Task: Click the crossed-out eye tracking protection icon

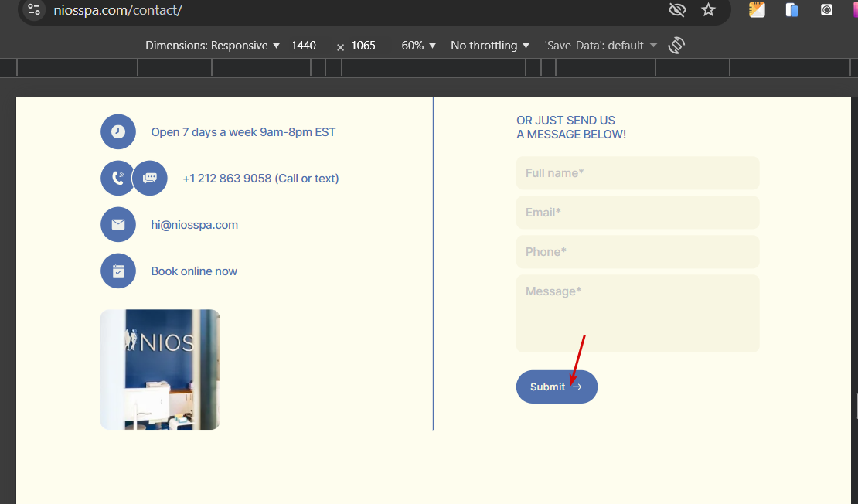Action: pyautogui.click(x=677, y=9)
